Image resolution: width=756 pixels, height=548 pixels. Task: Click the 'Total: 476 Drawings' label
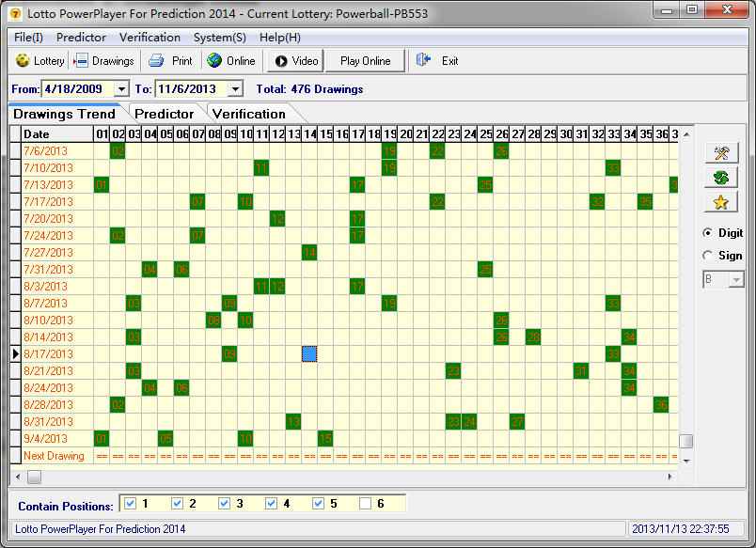309,89
